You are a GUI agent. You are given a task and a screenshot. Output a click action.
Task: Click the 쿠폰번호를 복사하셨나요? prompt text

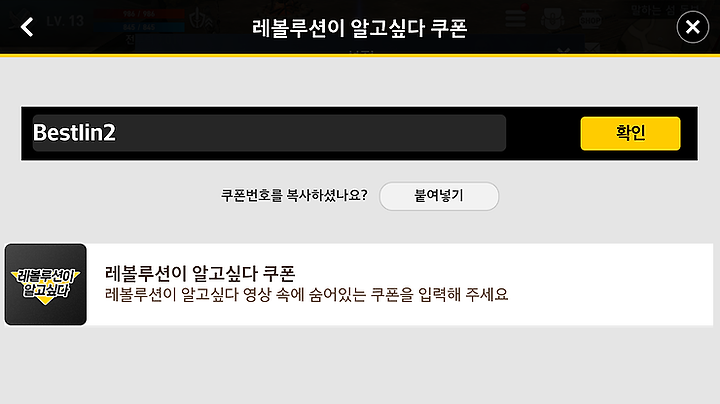point(294,196)
